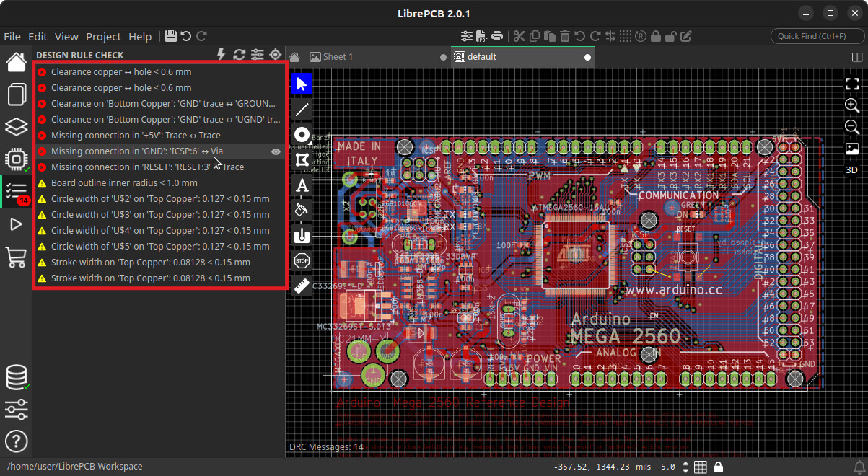Viewport: 868px width, 476px height.
Task: Open the documents panel in sidebar
Action: (16, 94)
